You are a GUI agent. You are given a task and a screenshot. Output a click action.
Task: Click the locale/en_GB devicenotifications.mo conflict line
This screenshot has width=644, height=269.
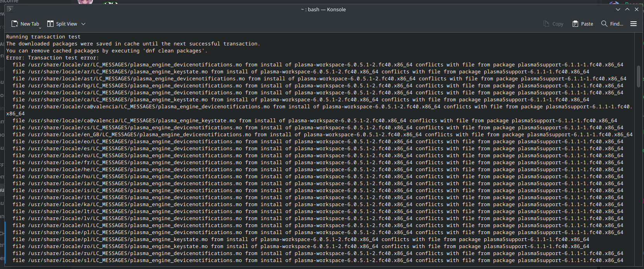pos(323,135)
